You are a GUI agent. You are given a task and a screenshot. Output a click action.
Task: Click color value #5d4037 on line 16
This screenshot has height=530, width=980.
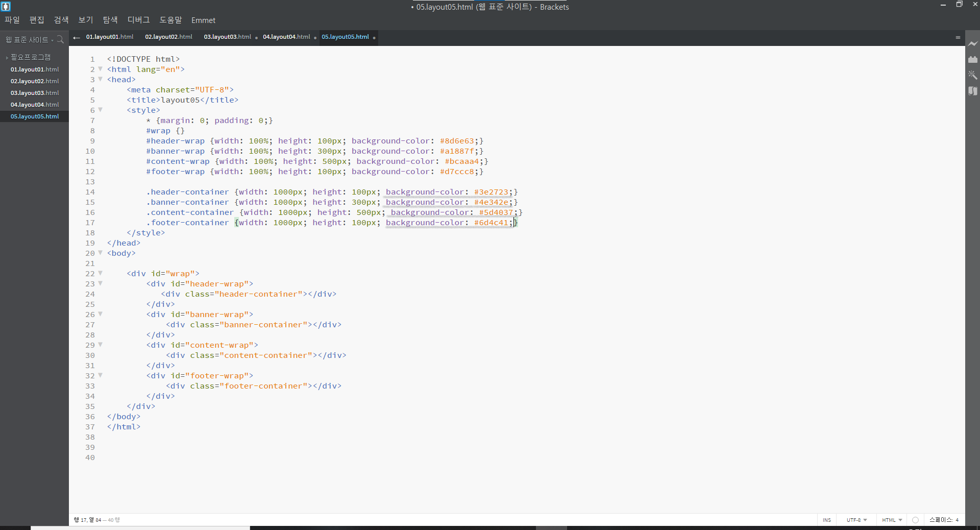pyautogui.click(x=496, y=212)
